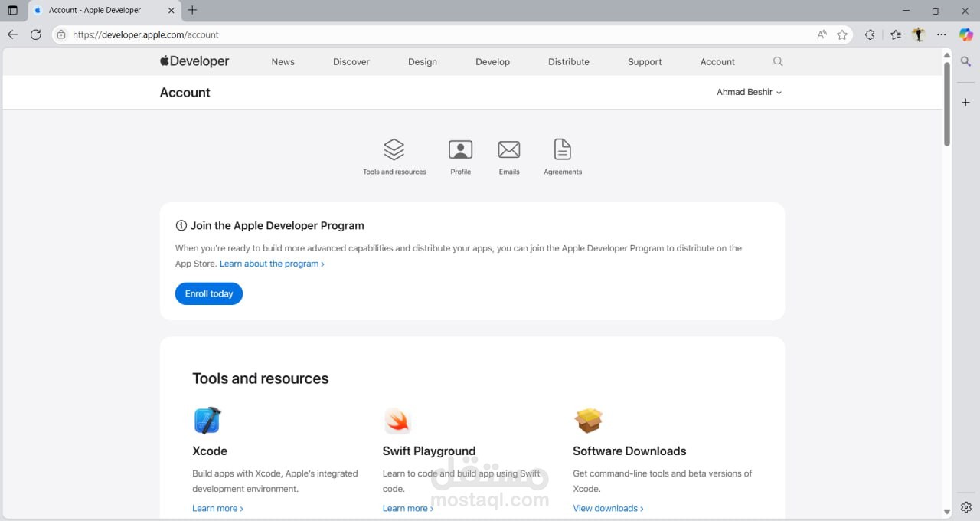Open Read aloud icon in address bar

(x=822, y=34)
